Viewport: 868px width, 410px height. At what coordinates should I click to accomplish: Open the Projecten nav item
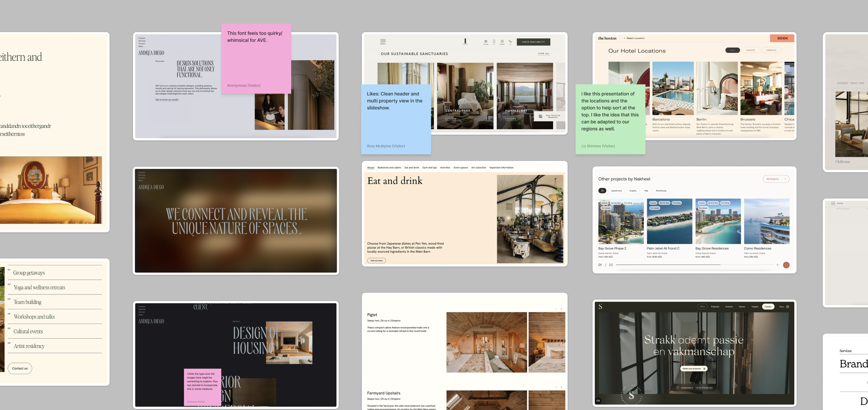pyautogui.click(x=715, y=307)
